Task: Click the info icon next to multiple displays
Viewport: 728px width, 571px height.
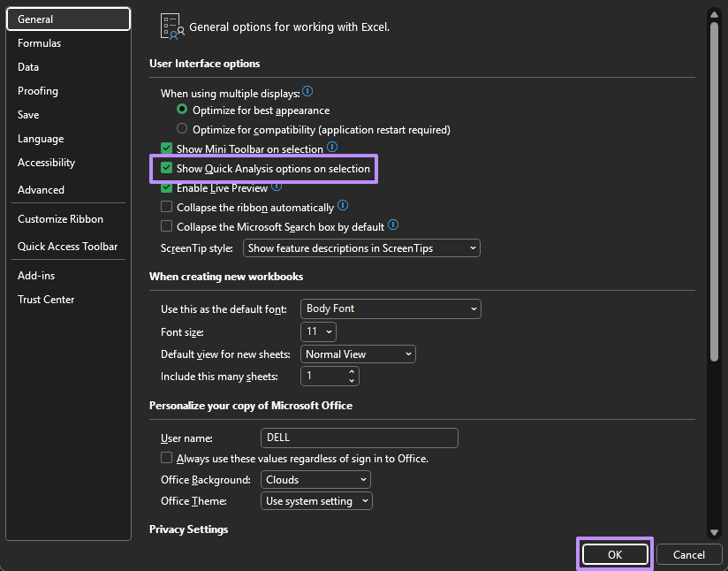Action: pyautogui.click(x=306, y=92)
